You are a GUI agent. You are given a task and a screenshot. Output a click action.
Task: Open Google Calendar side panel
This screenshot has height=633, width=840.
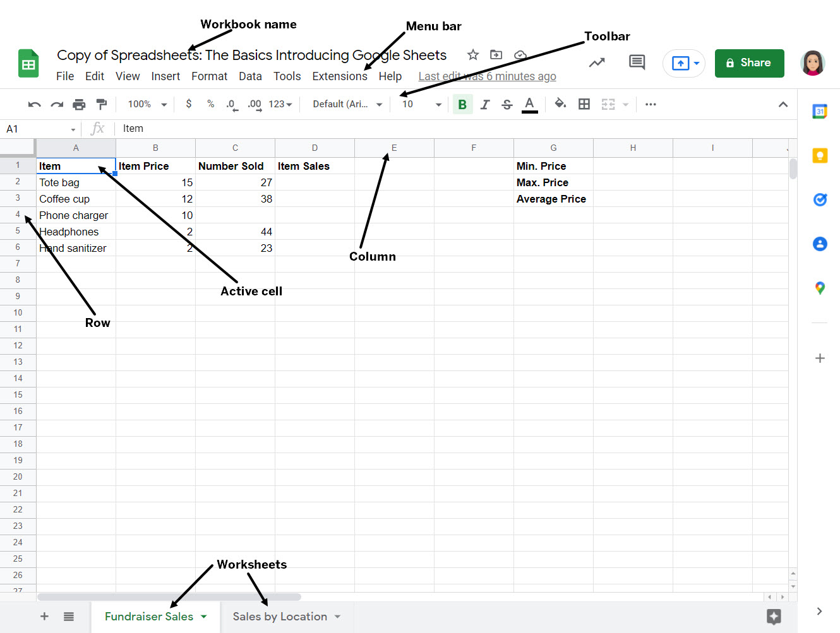tap(820, 112)
